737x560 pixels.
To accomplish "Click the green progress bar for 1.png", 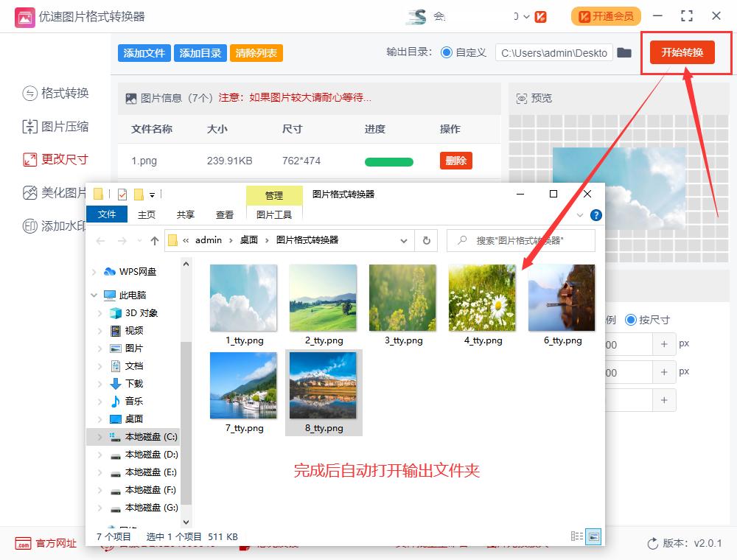I will pos(388,161).
